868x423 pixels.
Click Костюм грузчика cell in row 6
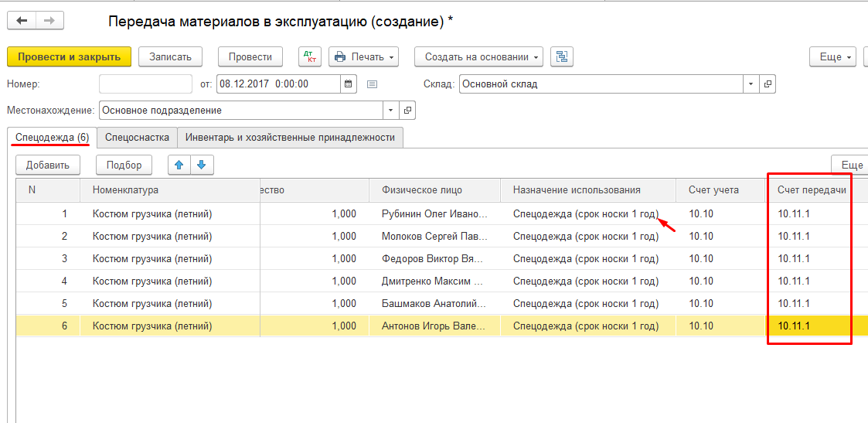(170, 326)
